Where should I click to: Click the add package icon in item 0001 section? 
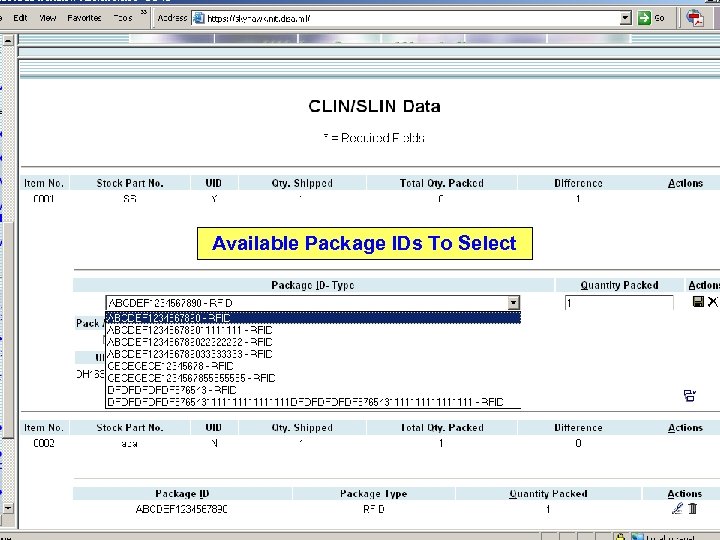[690, 395]
